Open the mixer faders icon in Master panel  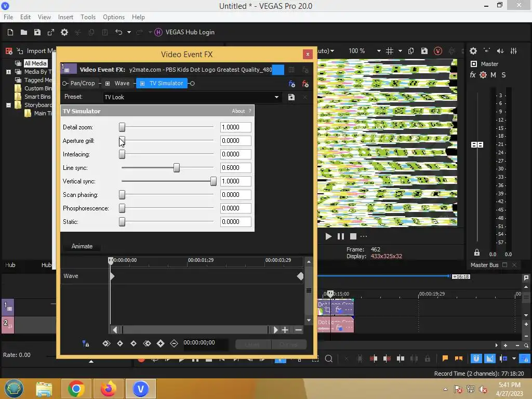[x=514, y=51]
